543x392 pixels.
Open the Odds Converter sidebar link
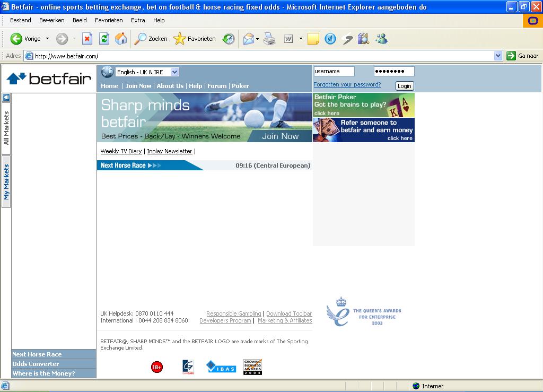(54, 364)
